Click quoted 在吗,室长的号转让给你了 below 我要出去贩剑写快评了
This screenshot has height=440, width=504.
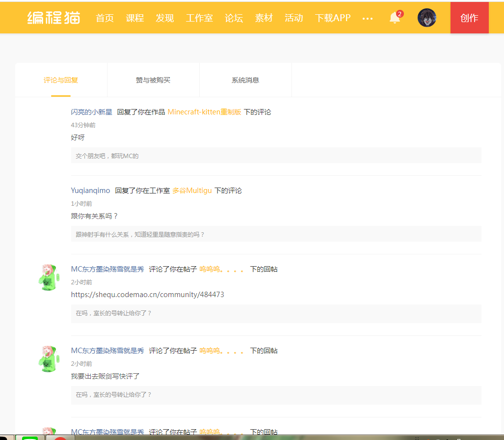click(x=276, y=395)
